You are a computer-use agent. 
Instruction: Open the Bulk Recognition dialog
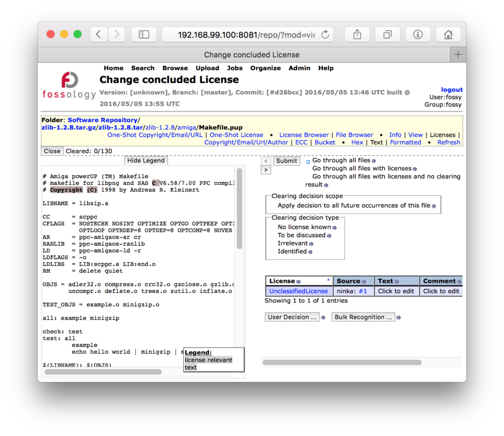click(363, 317)
